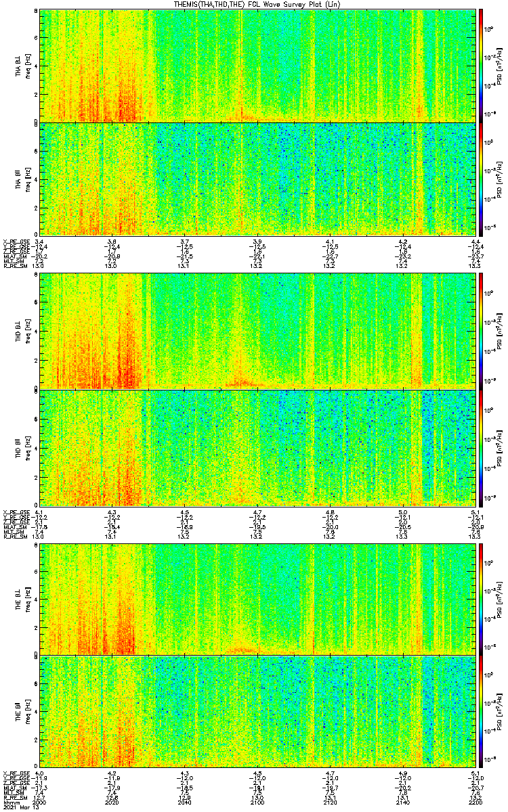Click the 2040 time tick label
The height and width of the screenshot is (812, 508).
point(185,802)
